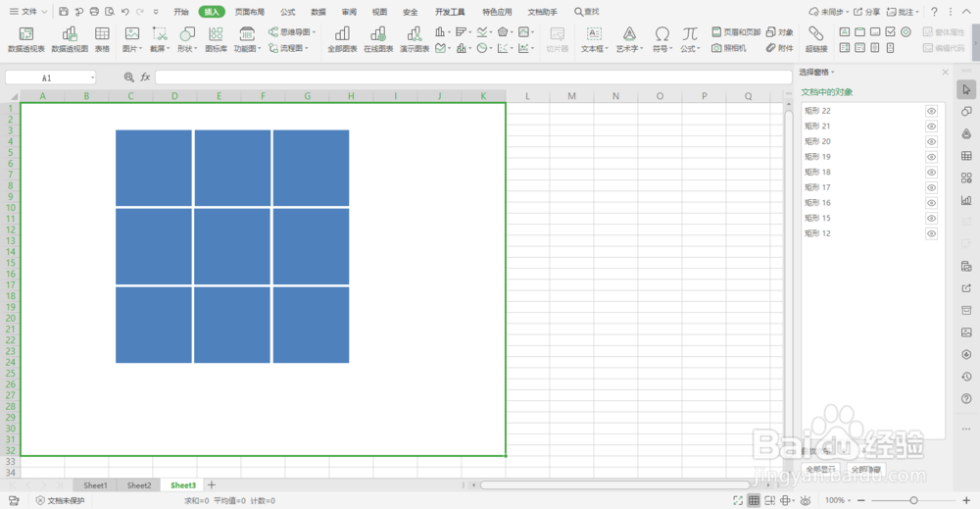Open all charts (全部图表)
Screen dimensions: 980x509
click(342, 39)
